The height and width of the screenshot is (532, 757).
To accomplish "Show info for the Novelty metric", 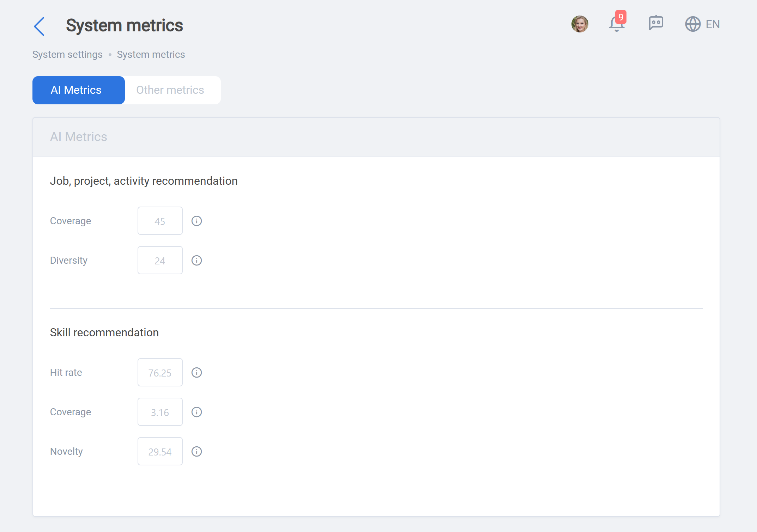I will (196, 452).
